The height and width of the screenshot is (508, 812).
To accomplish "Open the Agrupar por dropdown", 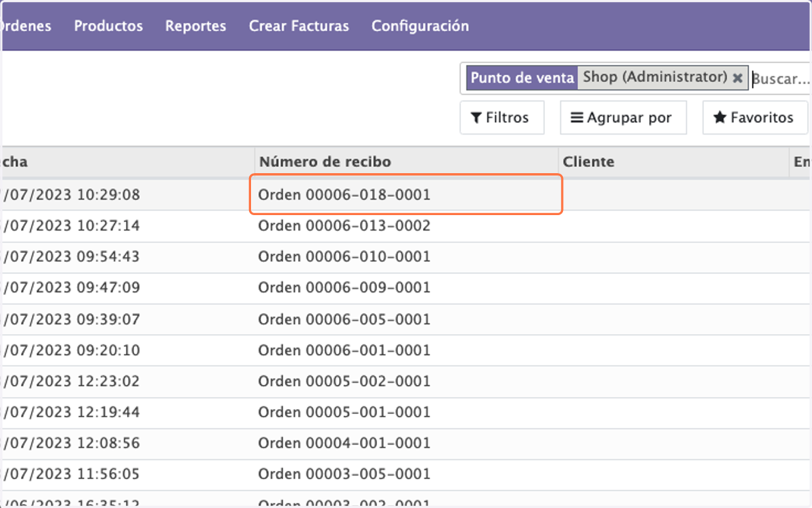I will point(623,118).
